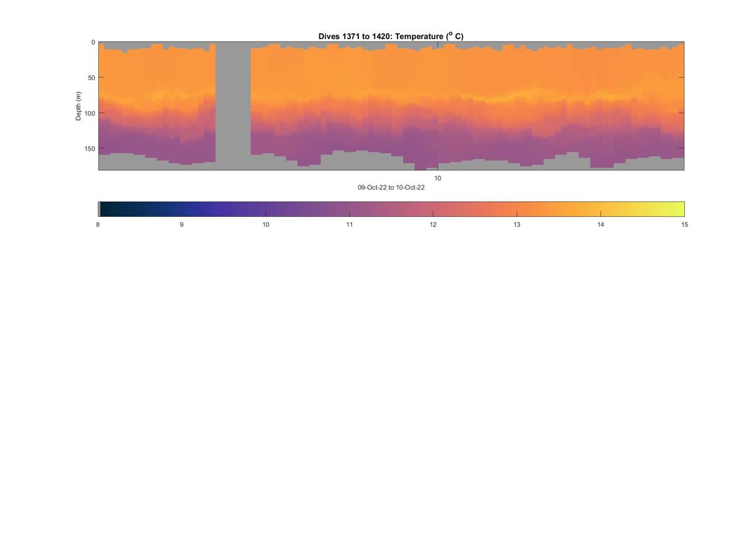Click the yellow 15 degree end of the colorbar

pos(680,209)
